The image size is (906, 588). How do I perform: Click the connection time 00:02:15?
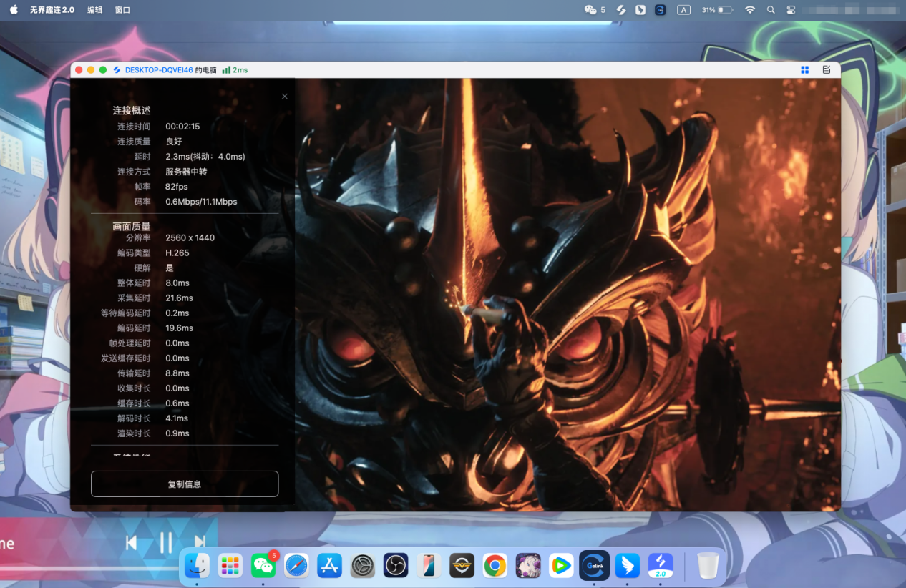click(182, 126)
